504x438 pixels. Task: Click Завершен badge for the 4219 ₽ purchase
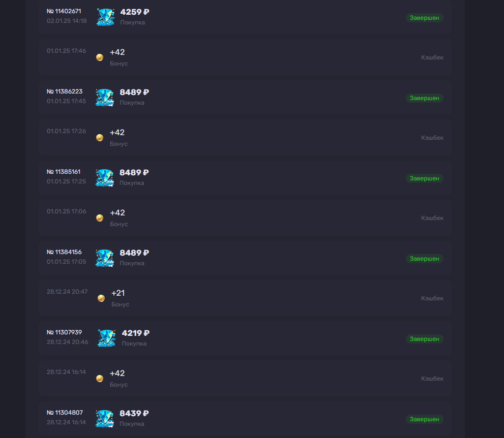[424, 339]
